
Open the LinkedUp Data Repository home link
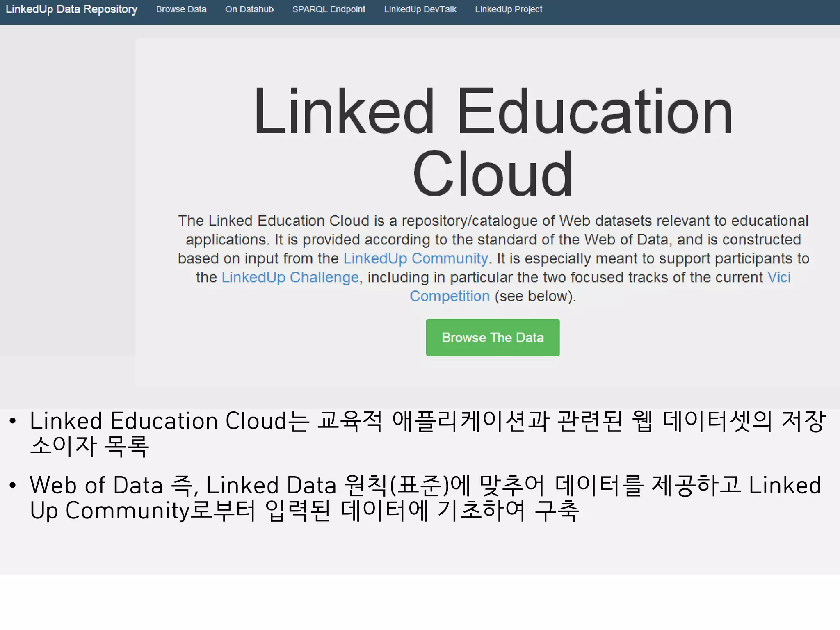tap(71, 9)
